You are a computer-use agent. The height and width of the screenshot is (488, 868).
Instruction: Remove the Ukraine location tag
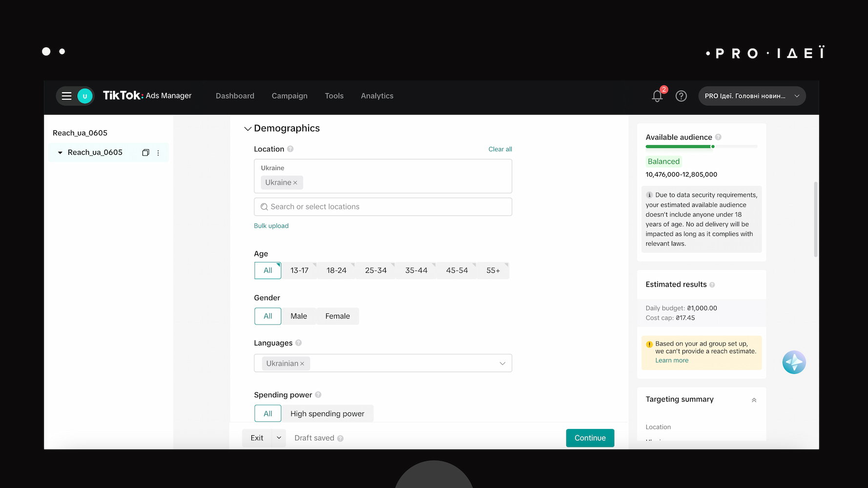tap(295, 183)
